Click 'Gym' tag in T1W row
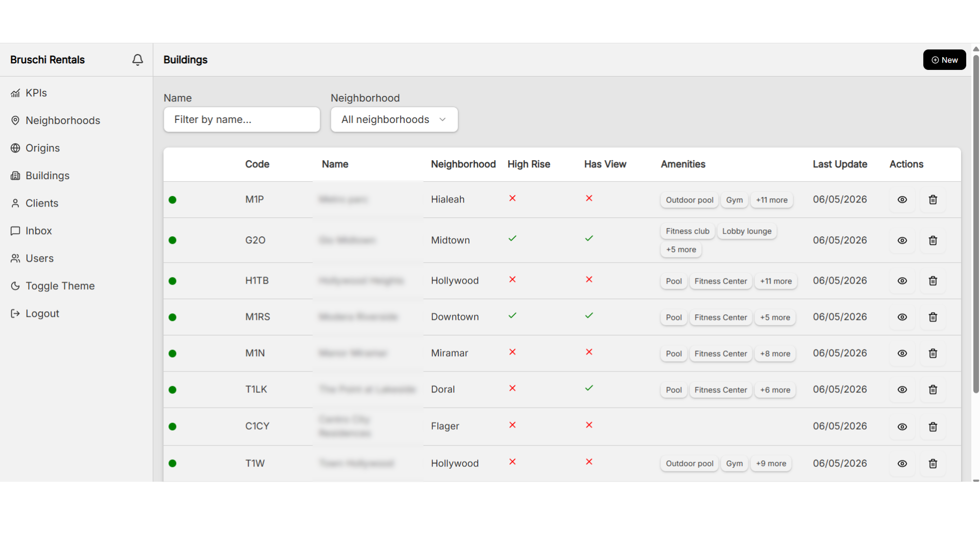The height and width of the screenshot is (551, 980). tap(734, 463)
